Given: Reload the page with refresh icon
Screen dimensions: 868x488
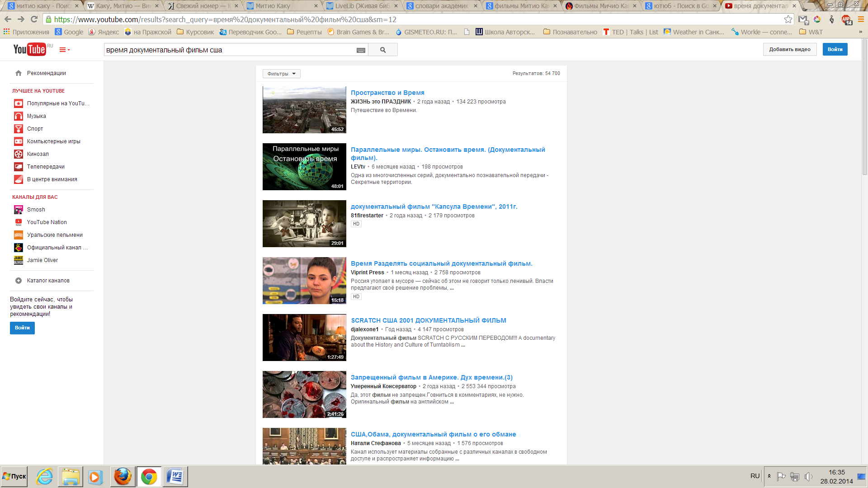Looking at the screenshot, I should (34, 19).
